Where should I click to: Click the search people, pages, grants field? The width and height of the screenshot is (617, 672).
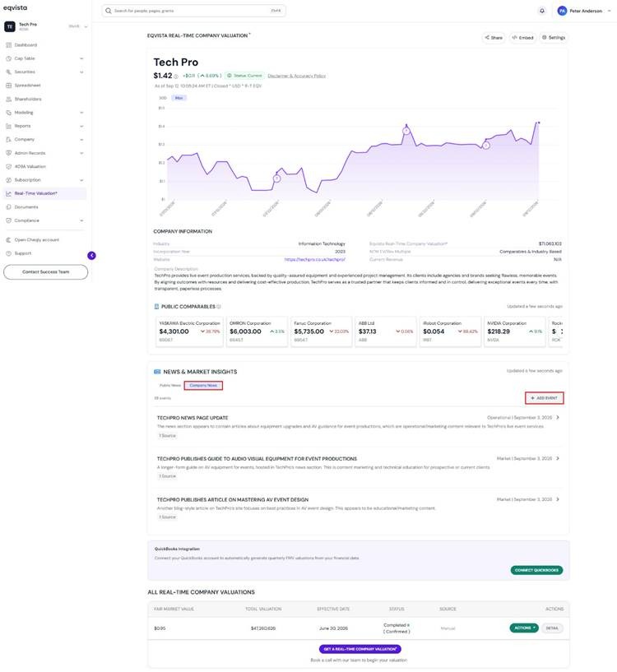point(194,11)
